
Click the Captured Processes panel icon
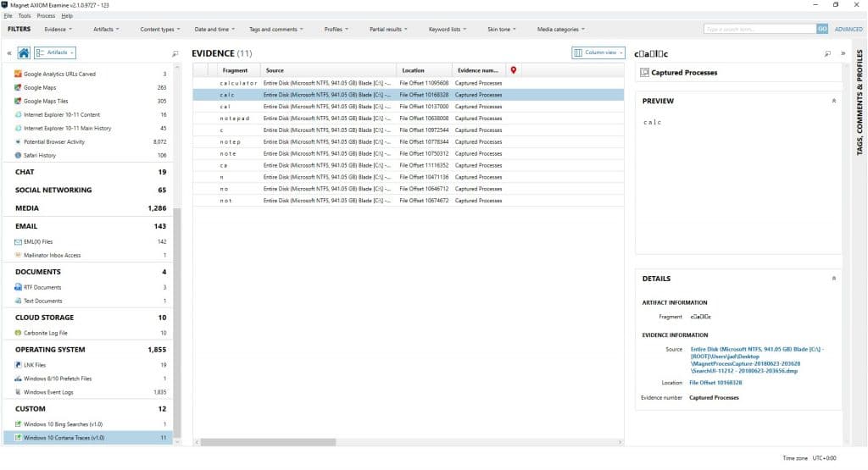coord(644,73)
